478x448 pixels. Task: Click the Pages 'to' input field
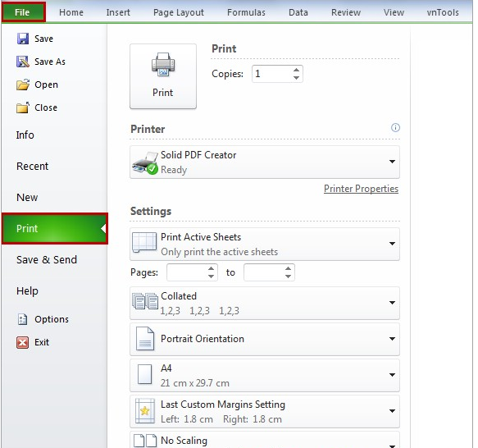[265, 272]
